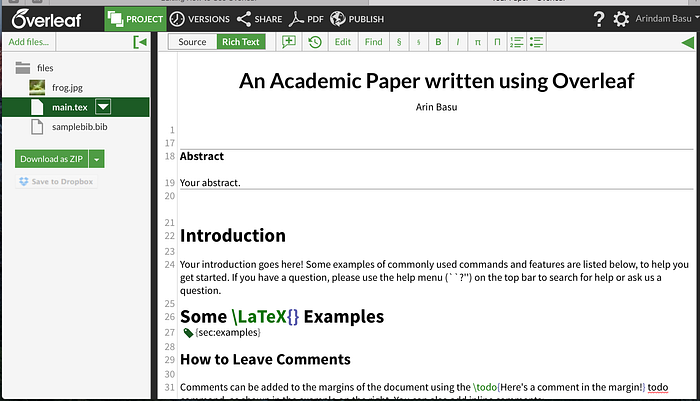The image size is (700, 401).
Task: Toggle PDF preview panel with green arrow
Action: 688,42
